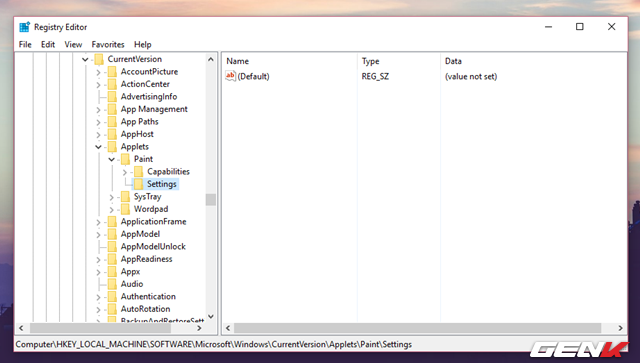
Task: Open the Edit menu
Action: (x=48, y=45)
